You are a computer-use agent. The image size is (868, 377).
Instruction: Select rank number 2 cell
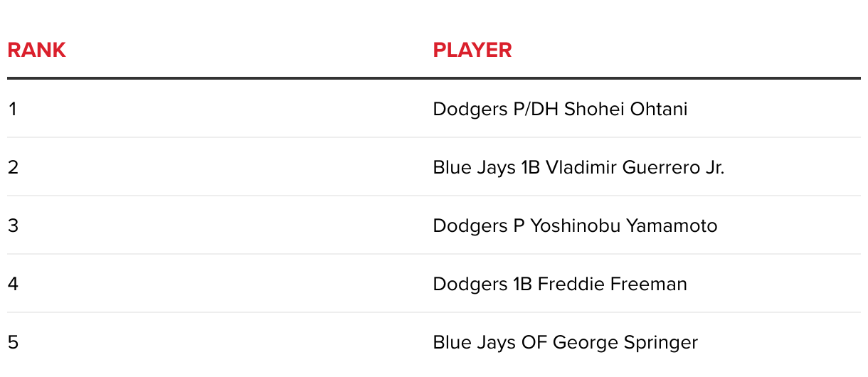click(13, 167)
